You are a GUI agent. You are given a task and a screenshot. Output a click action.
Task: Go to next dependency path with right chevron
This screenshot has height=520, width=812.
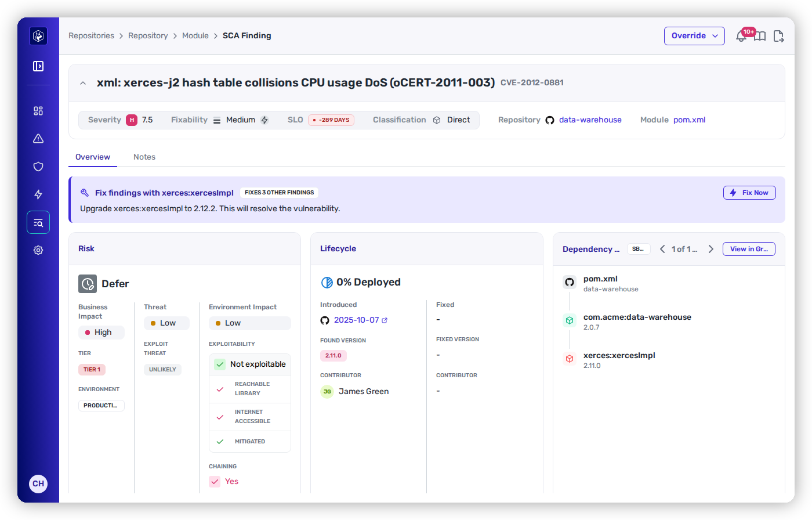(710, 249)
